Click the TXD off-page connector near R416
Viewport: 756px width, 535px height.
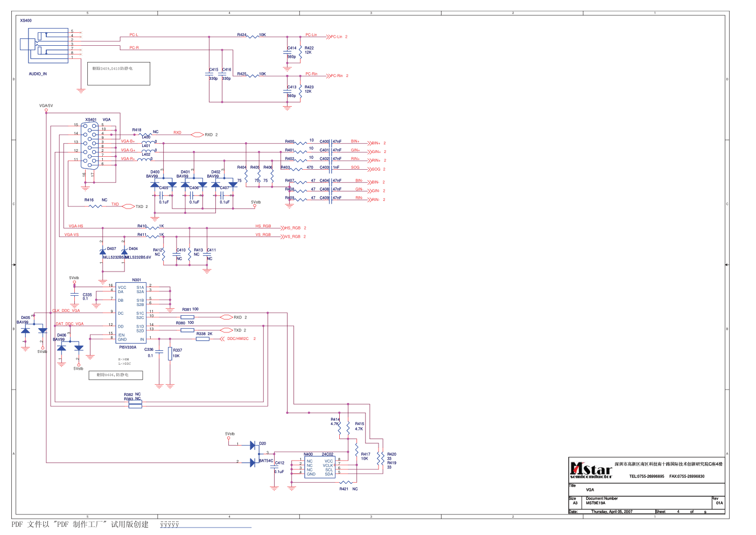click(x=128, y=206)
